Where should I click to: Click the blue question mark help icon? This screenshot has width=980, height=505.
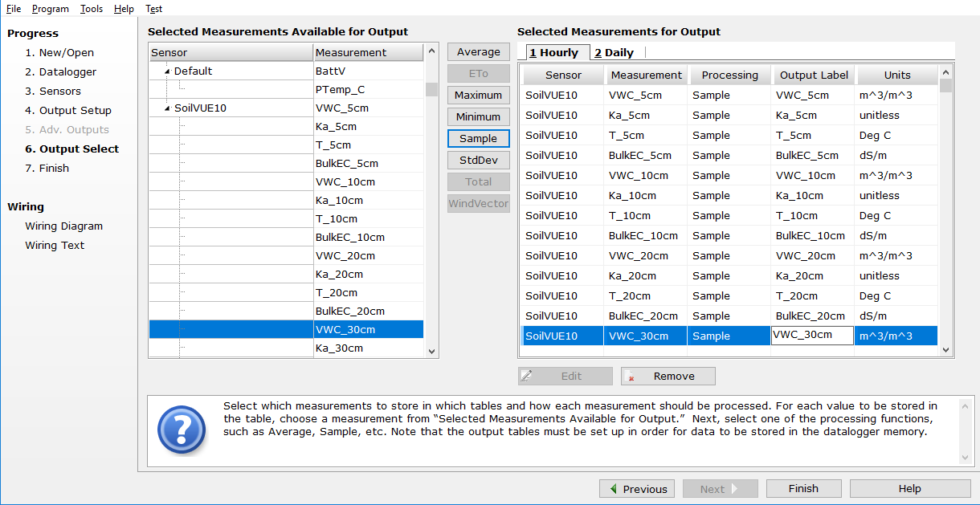182,430
